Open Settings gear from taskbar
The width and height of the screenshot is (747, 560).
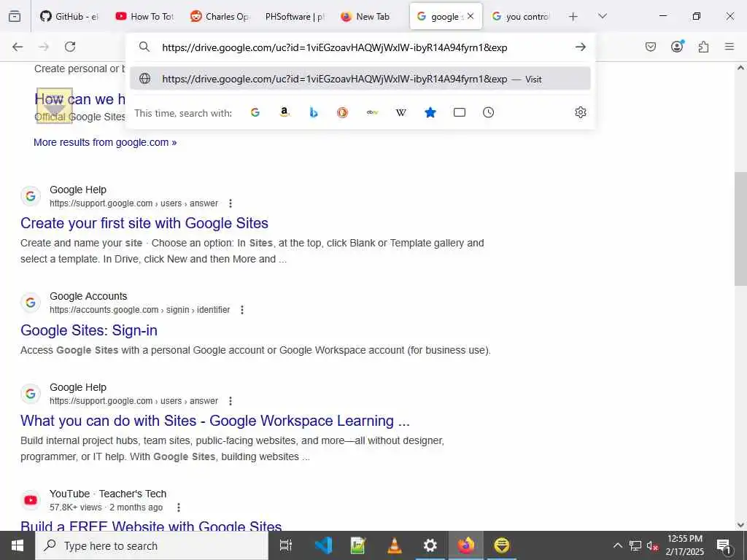430,545
